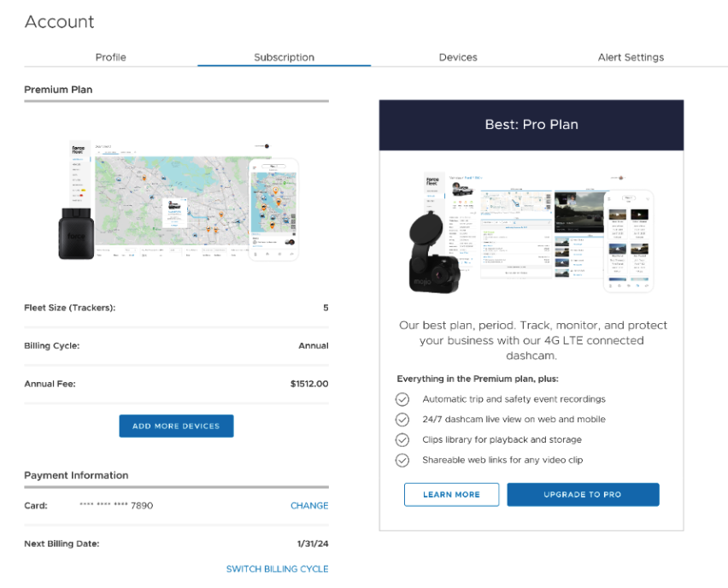Select the Subscription tab
The height and width of the screenshot is (588, 728).
(285, 57)
